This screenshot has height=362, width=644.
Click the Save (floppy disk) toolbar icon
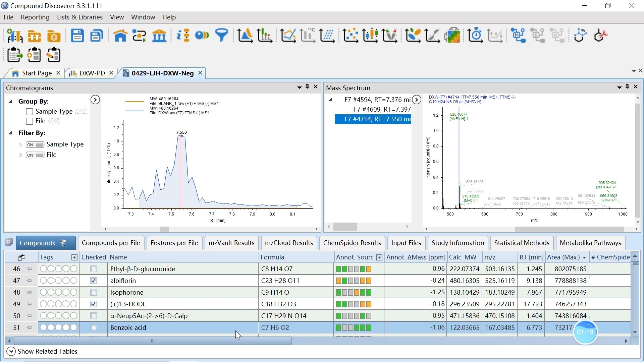tap(77, 36)
